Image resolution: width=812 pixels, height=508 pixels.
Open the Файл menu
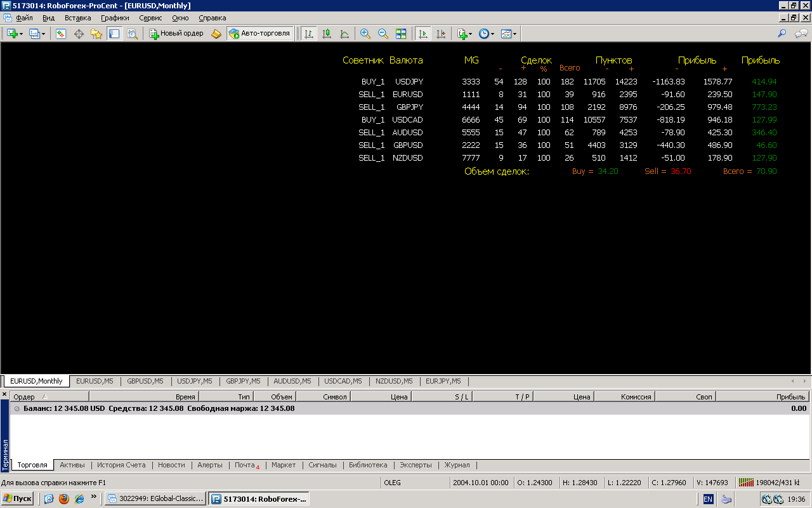24,18
